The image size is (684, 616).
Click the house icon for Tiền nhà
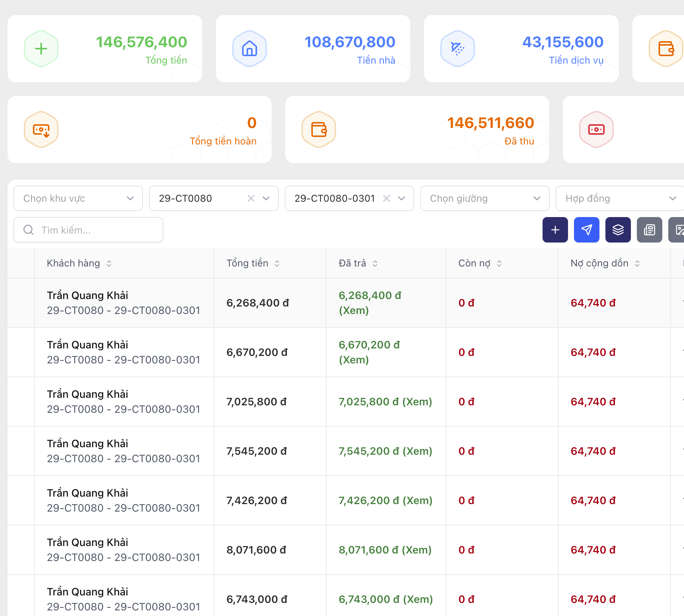click(249, 49)
